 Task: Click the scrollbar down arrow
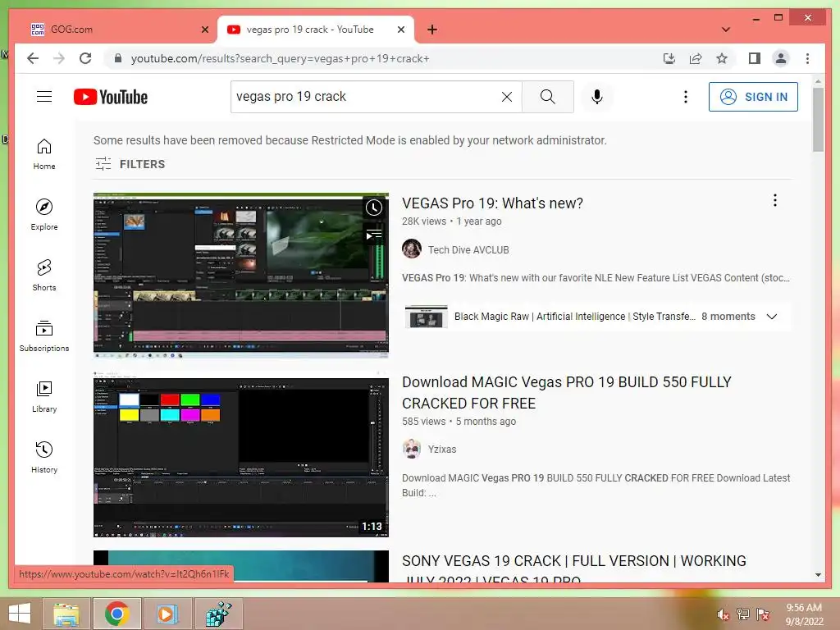(818, 575)
